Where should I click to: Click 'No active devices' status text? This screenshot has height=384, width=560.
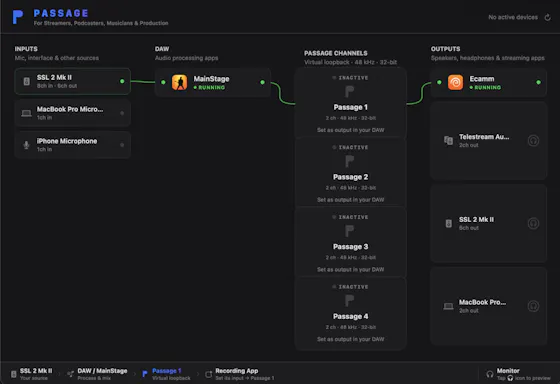pyautogui.click(x=513, y=17)
